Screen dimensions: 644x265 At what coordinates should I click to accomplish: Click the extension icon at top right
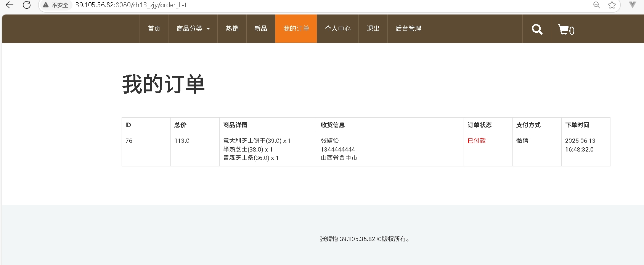[633, 5]
